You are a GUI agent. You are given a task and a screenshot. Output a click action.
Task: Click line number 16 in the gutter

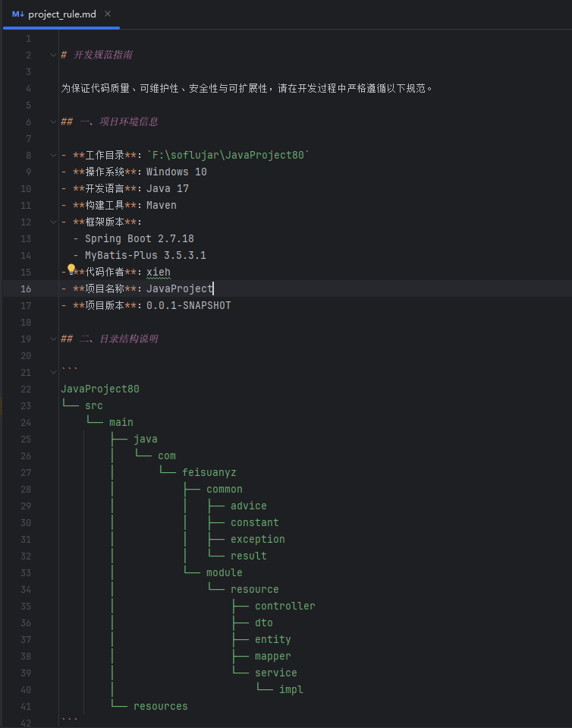coord(27,288)
